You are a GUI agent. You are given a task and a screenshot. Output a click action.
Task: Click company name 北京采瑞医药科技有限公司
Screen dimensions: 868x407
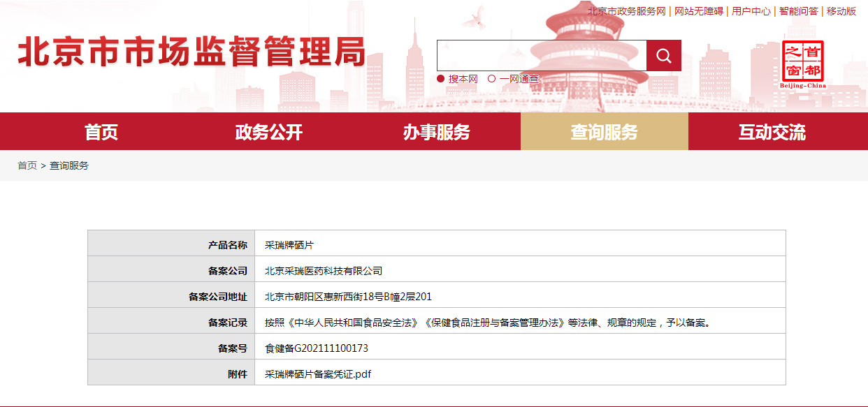(324, 271)
